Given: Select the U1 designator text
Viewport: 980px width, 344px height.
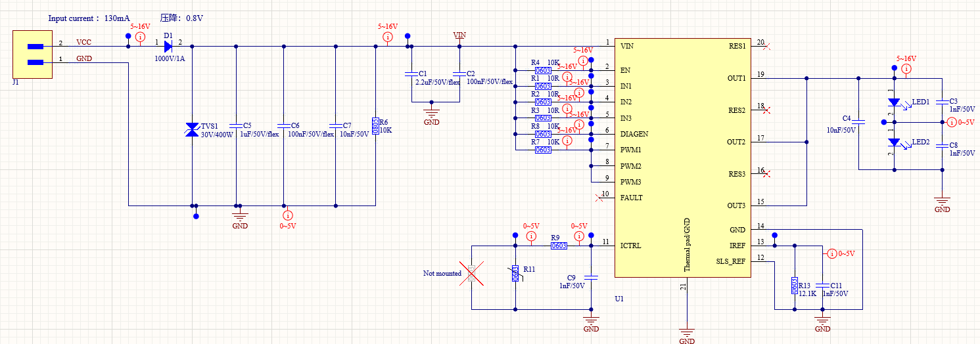Looking at the screenshot, I should click(618, 298).
